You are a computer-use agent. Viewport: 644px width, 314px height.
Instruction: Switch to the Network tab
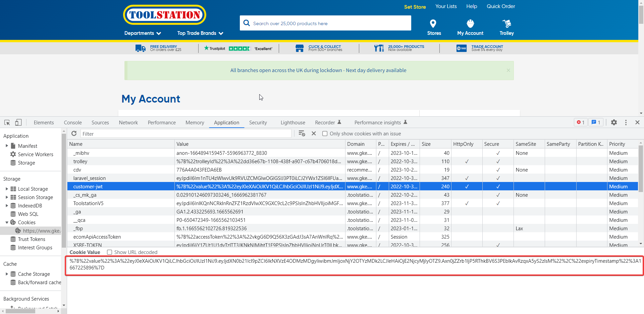(128, 123)
